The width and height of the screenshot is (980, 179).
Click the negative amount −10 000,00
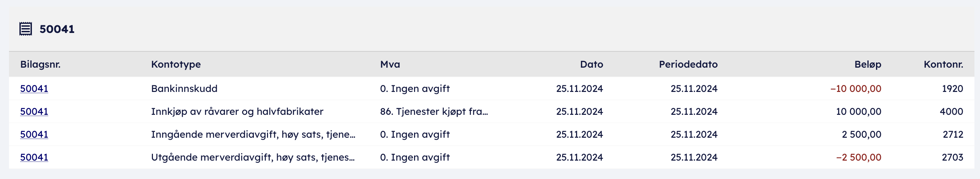coord(855,89)
